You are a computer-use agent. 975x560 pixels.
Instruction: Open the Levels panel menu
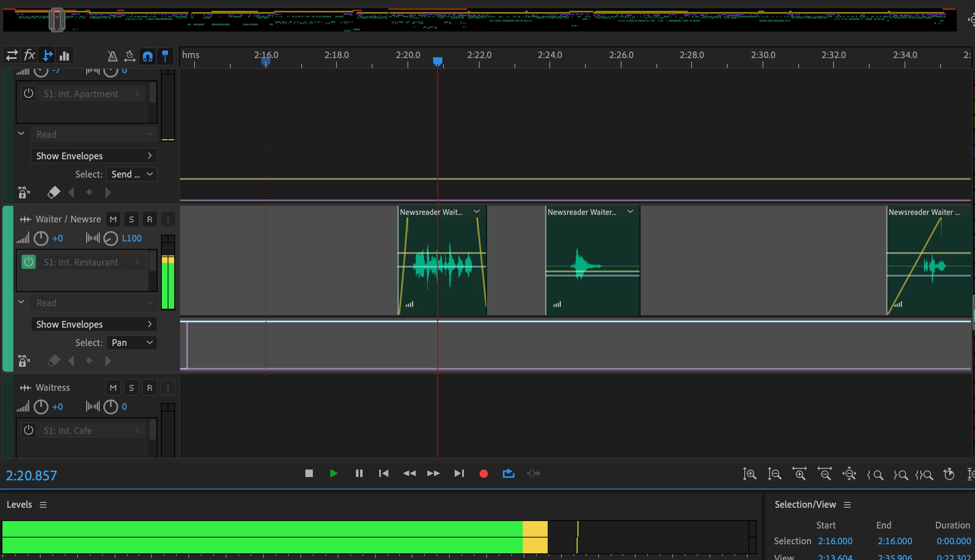pyautogui.click(x=43, y=505)
